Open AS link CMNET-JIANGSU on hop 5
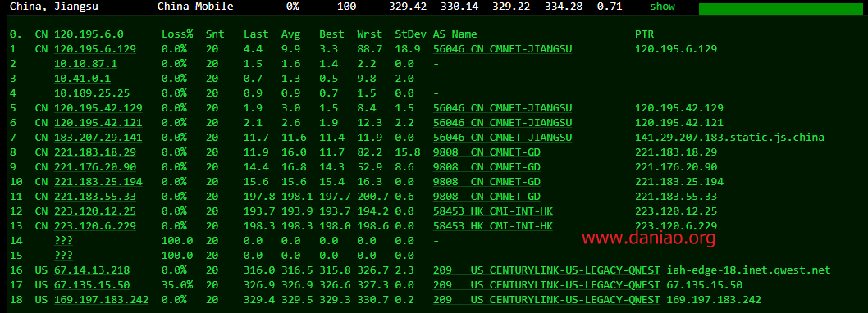 [x=503, y=108]
